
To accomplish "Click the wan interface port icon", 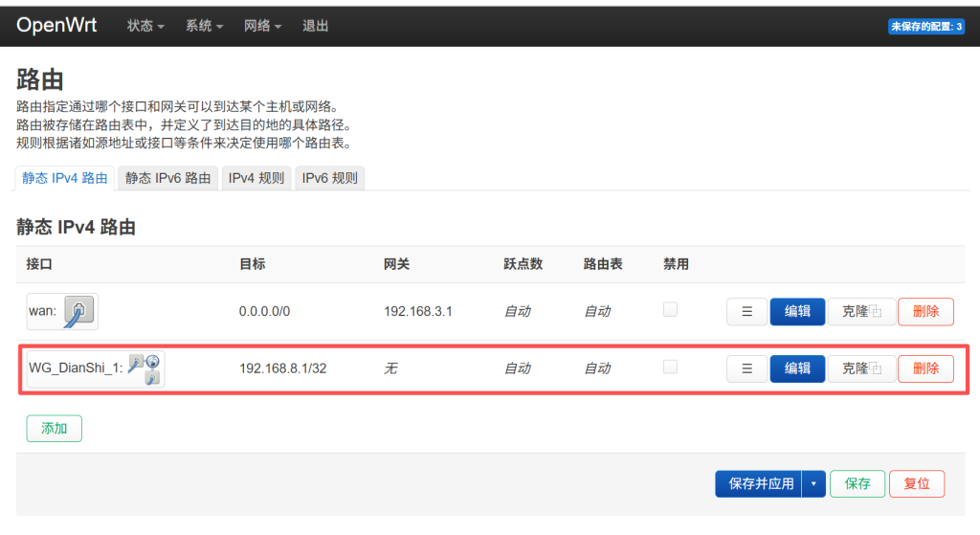I will 78,311.
